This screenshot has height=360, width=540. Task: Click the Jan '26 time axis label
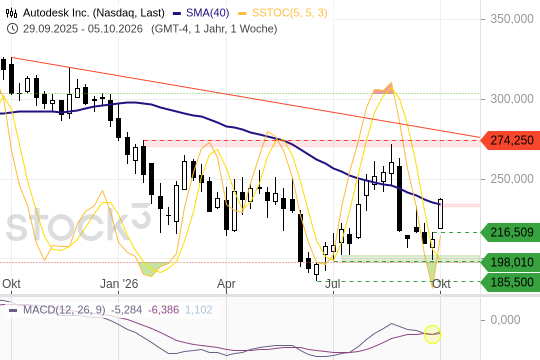(119, 284)
